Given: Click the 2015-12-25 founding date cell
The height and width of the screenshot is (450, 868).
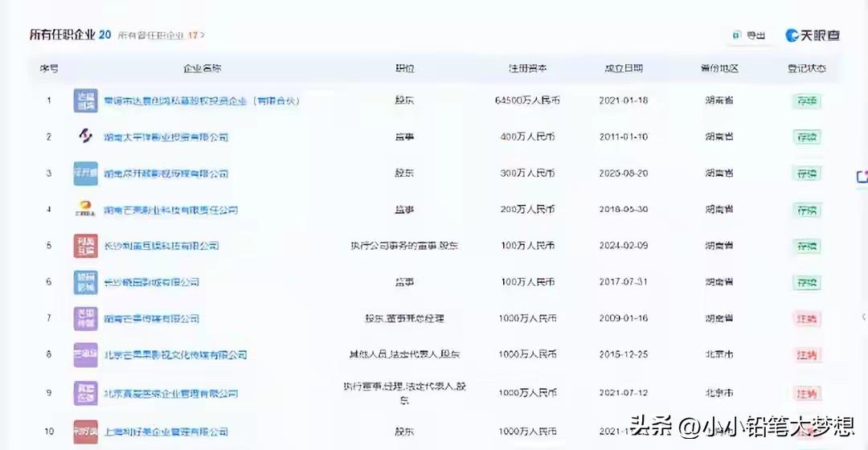Looking at the screenshot, I should click(624, 354).
